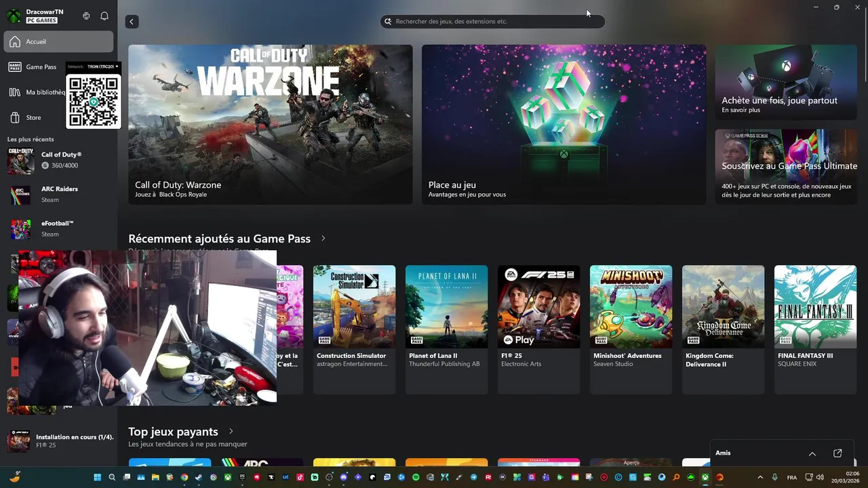Expand the Top jeux payants chevron

[x=231, y=431]
